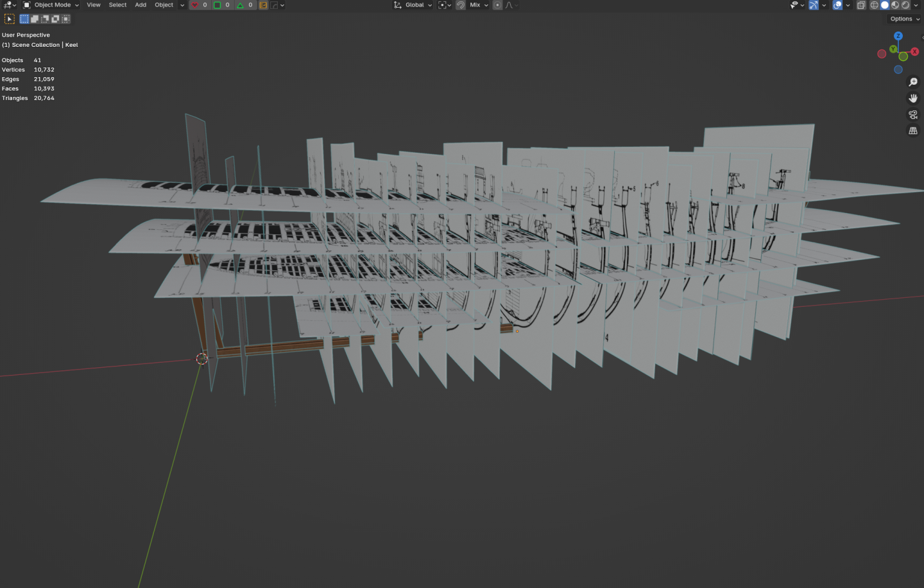
Task: Open the pivot point selector
Action: pos(445,4)
